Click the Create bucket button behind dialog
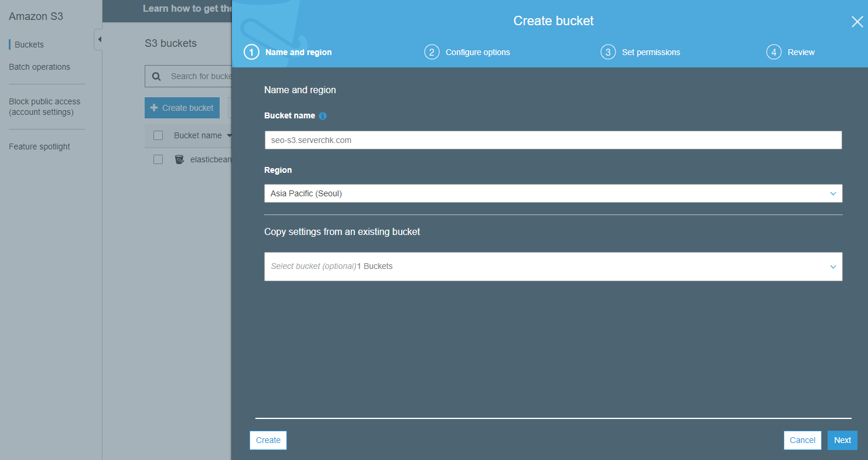 pos(182,108)
